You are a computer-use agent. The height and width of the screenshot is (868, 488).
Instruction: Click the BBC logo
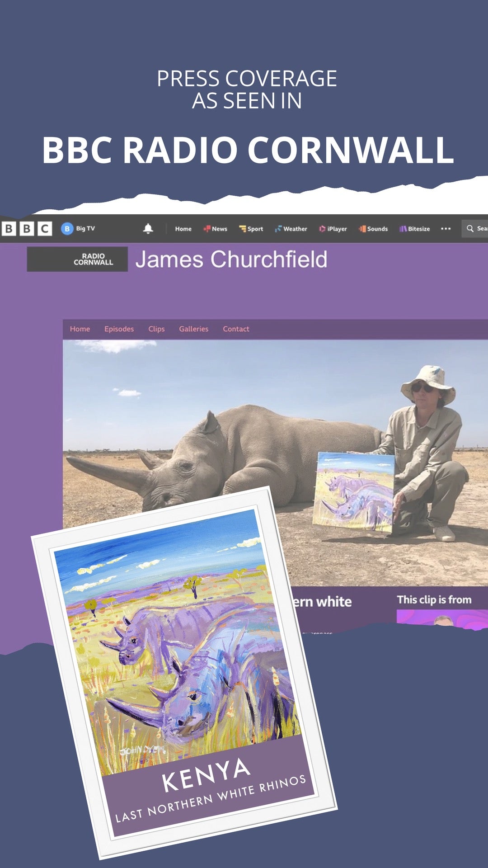click(x=27, y=229)
